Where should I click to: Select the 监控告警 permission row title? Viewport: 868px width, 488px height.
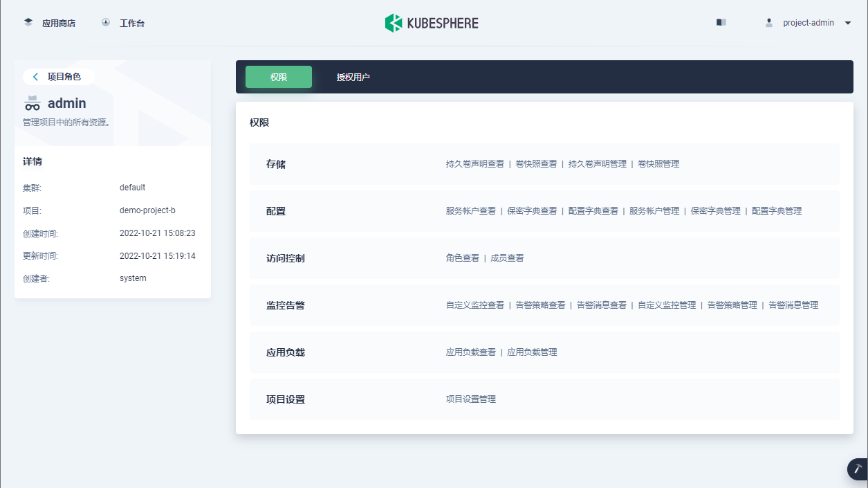(x=286, y=305)
